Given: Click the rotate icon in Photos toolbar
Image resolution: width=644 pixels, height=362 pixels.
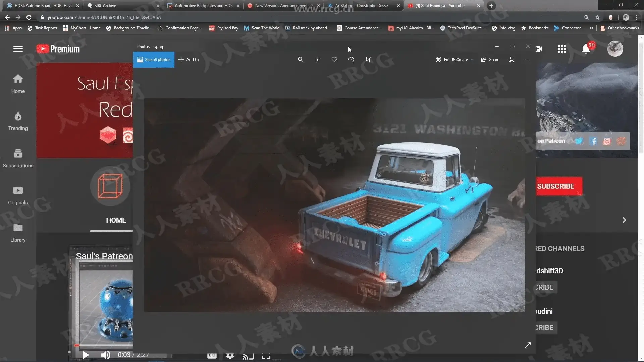Looking at the screenshot, I should coord(351,60).
